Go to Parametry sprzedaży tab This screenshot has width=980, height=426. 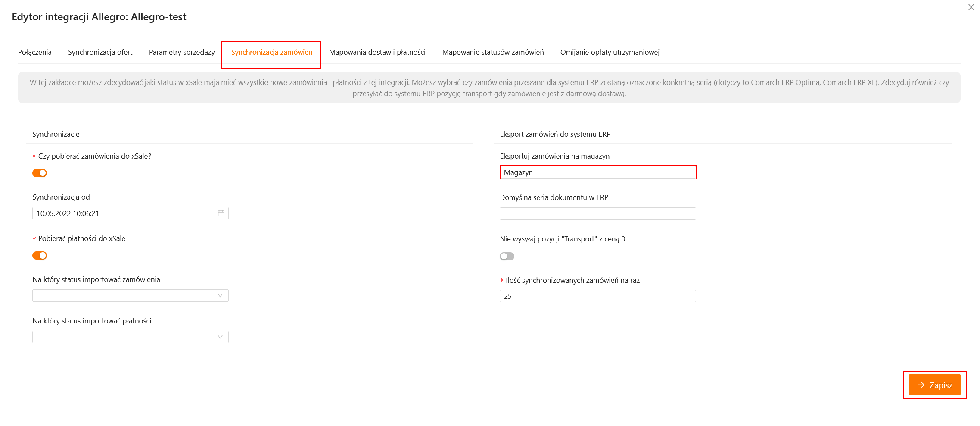tap(182, 53)
